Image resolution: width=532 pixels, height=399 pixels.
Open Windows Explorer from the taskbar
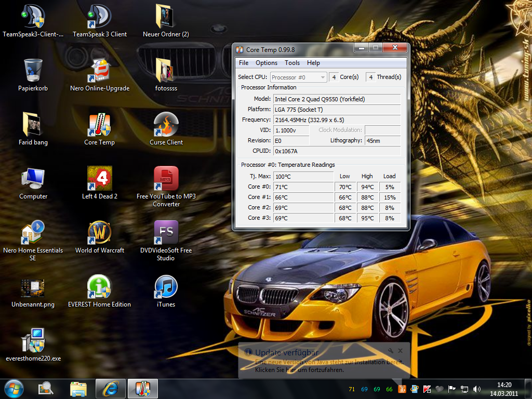pyautogui.click(x=78, y=389)
